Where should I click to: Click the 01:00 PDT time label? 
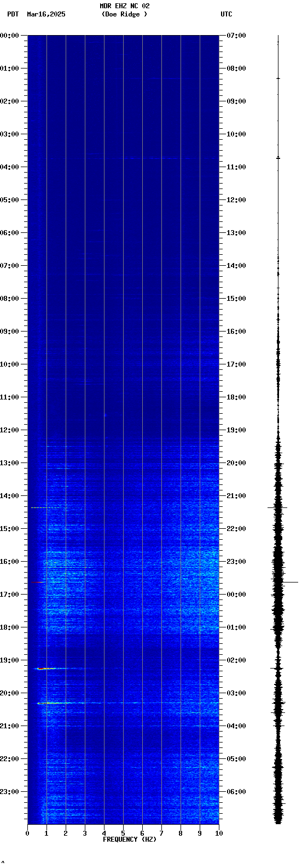(x=9, y=68)
